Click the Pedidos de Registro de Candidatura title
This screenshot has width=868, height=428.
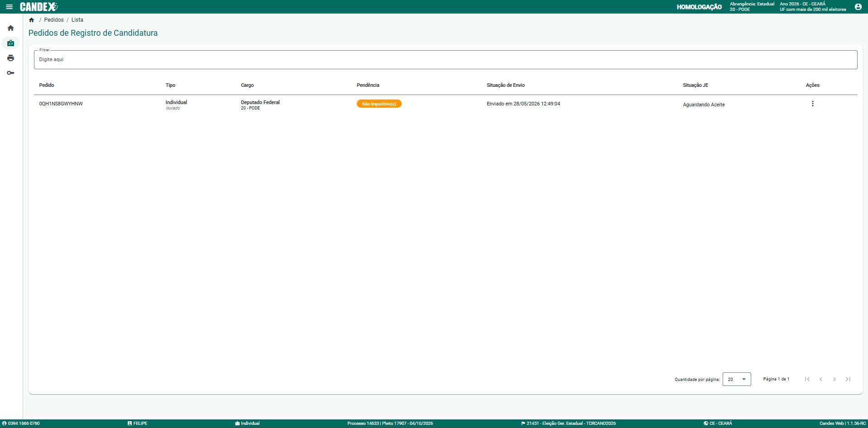click(93, 33)
